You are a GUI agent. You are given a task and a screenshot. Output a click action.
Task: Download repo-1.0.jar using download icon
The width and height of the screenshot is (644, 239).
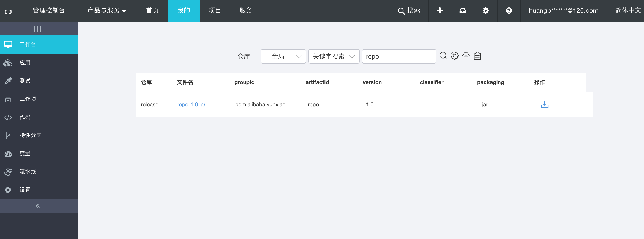tap(544, 104)
